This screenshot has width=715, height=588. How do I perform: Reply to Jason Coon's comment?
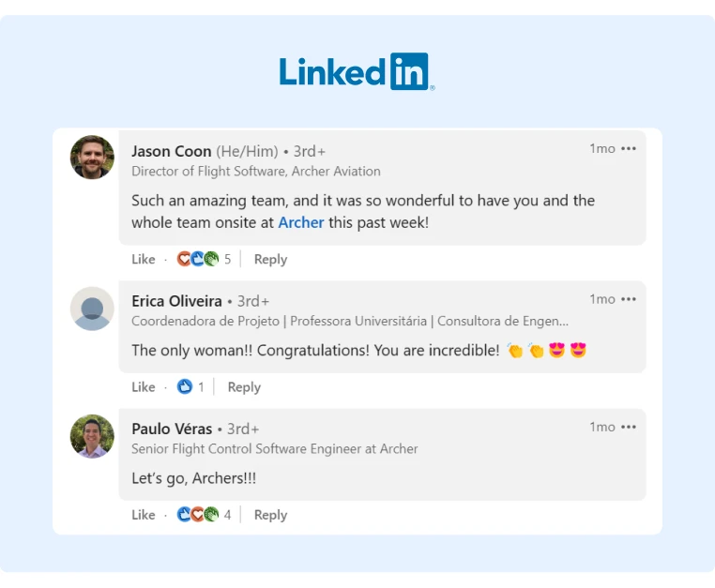pos(270,260)
